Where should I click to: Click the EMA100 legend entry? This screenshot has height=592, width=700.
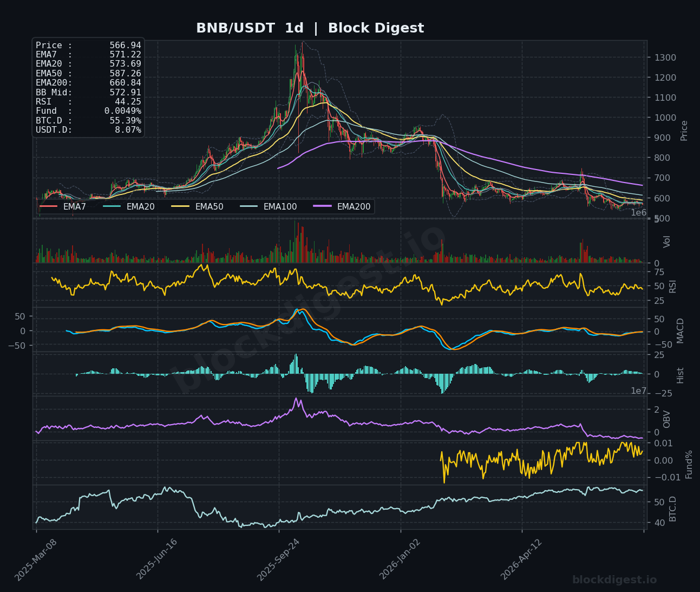coord(269,207)
